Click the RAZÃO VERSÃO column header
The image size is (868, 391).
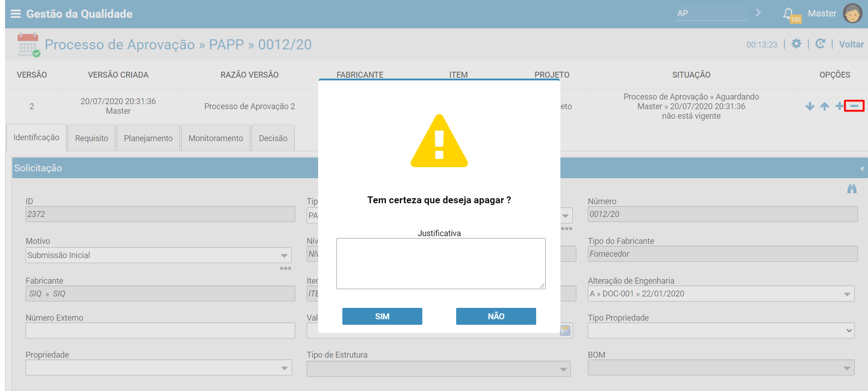(x=250, y=75)
